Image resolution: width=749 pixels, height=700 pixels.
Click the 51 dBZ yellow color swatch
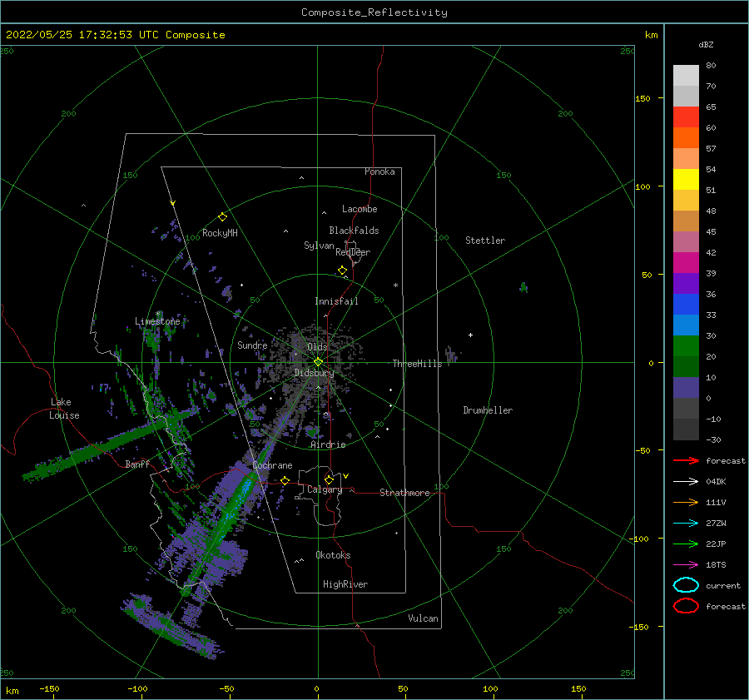click(686, 179)
